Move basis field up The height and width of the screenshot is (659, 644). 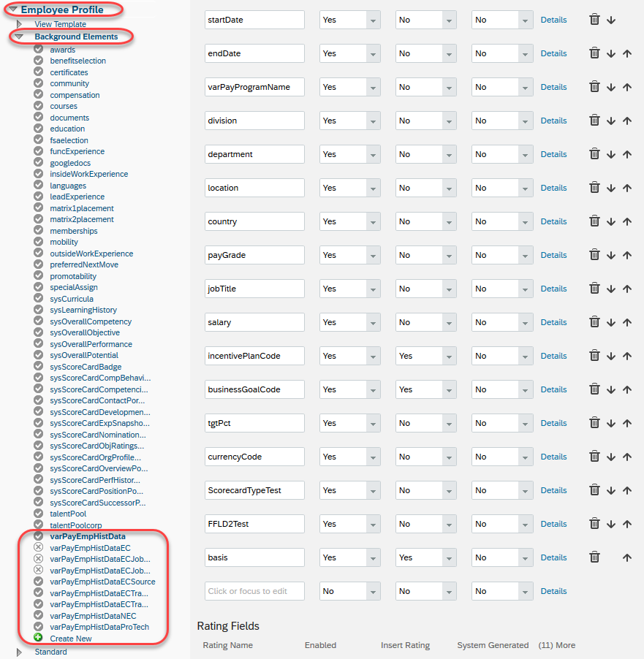[x=627, y=557]
